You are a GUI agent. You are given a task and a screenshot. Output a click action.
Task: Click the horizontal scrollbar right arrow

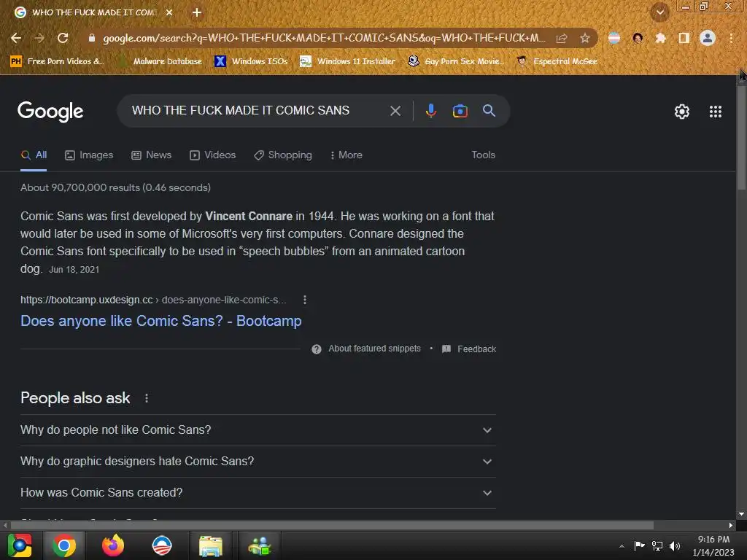click(x=731, y=525)
